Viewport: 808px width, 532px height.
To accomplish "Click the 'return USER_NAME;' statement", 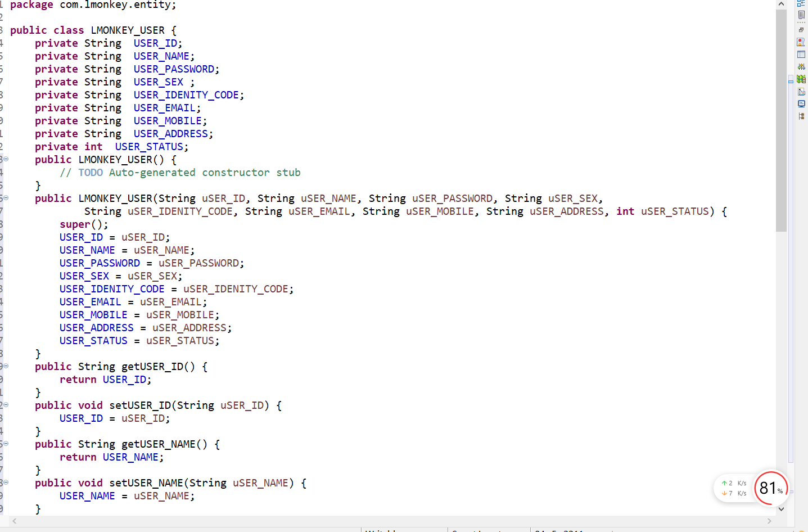I will click(x=112, y=457).
